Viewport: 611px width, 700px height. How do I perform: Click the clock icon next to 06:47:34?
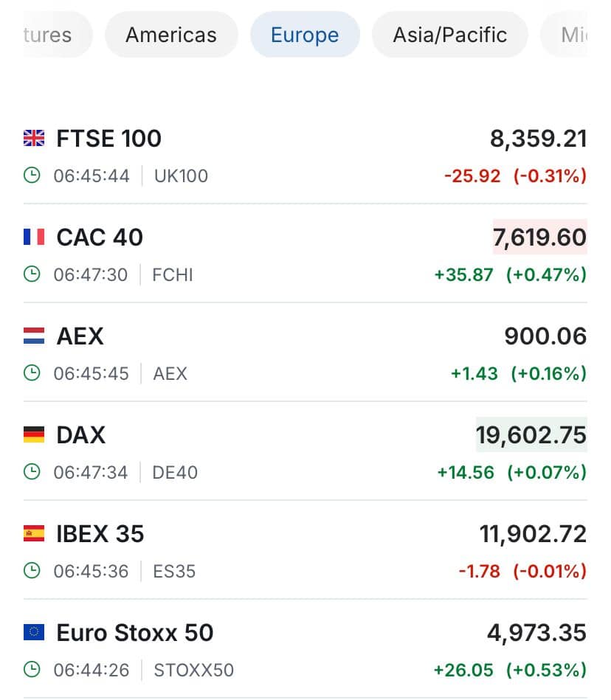click(x=32, y=472)
